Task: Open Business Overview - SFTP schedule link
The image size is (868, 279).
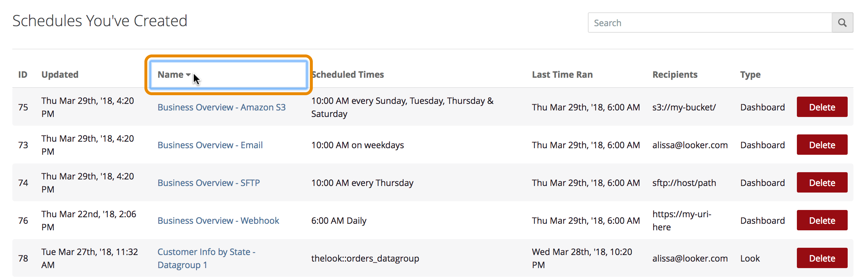Action: pyautogui.click(x=208, y=183)
